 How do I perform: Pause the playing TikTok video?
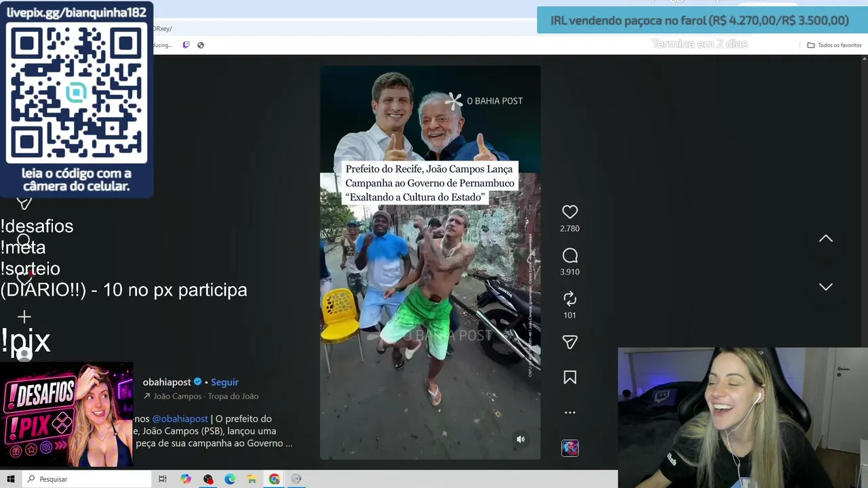point(430,262)
